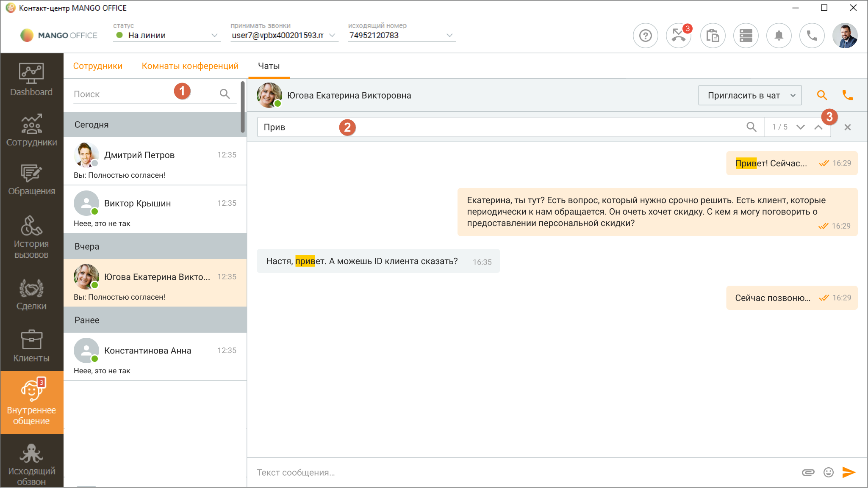This screenshot has height=488, width=868.
Task: Switch to Сотрудники tab
Action: point(97,66)
